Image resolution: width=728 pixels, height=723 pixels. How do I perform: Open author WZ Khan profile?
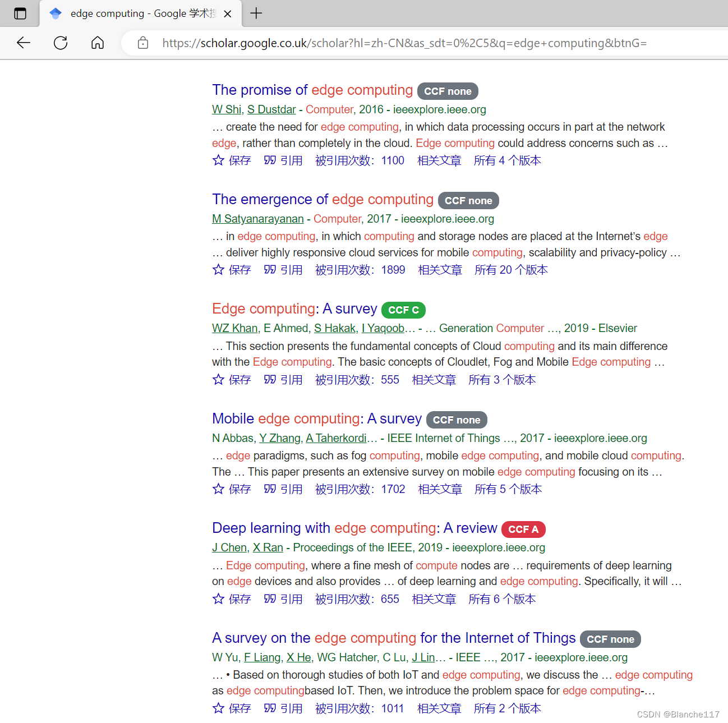(235, 328)
